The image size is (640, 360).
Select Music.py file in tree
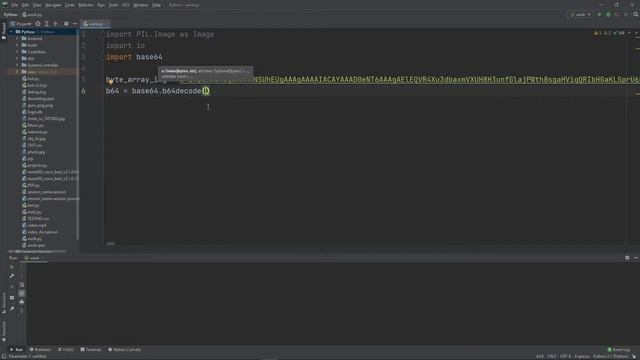pos(33,125)
